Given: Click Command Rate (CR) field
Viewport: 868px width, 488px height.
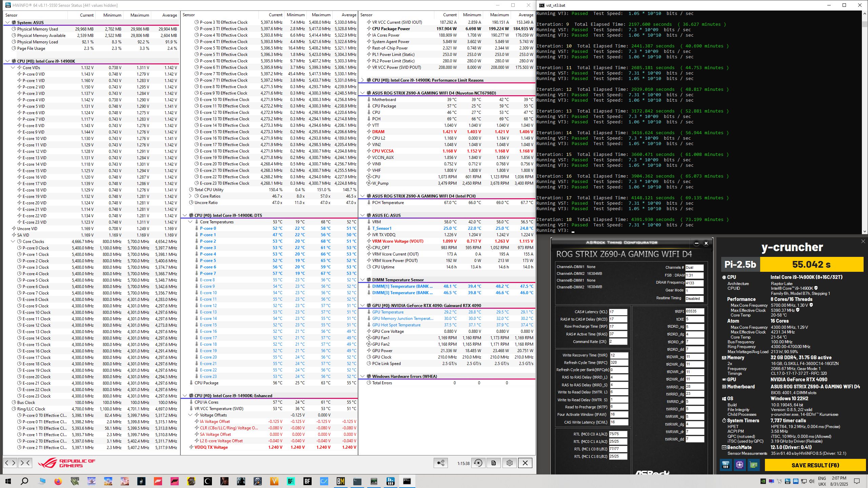Looking at the screenshot, I should pos(618,342).
